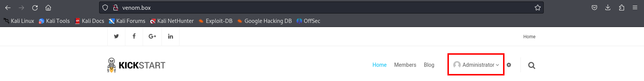Open the LinkedIn icon link
Viewport: 644px width, 81px height.
click(171, 36)
